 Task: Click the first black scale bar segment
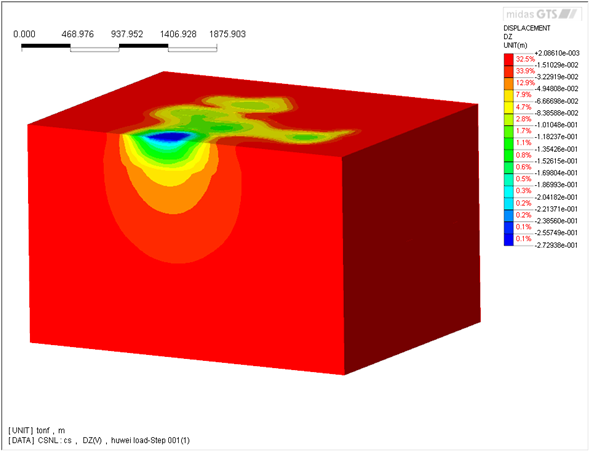tap(46, 46)
